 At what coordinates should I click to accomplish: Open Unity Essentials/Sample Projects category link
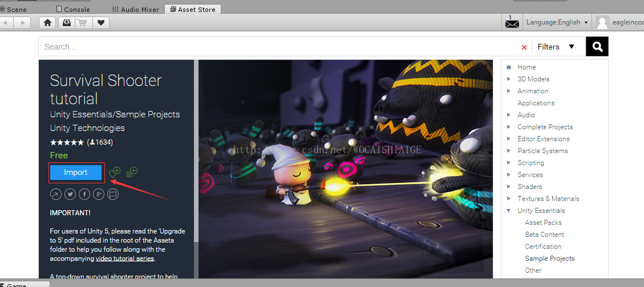[x=115, y=114]
